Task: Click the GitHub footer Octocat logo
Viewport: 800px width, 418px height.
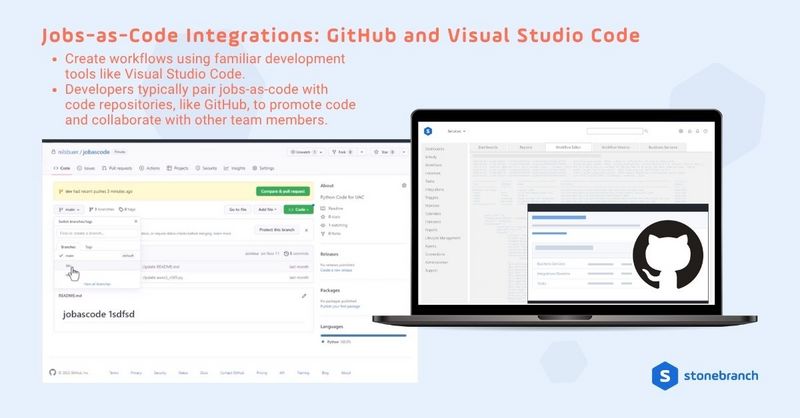Action: pos(53,372)
